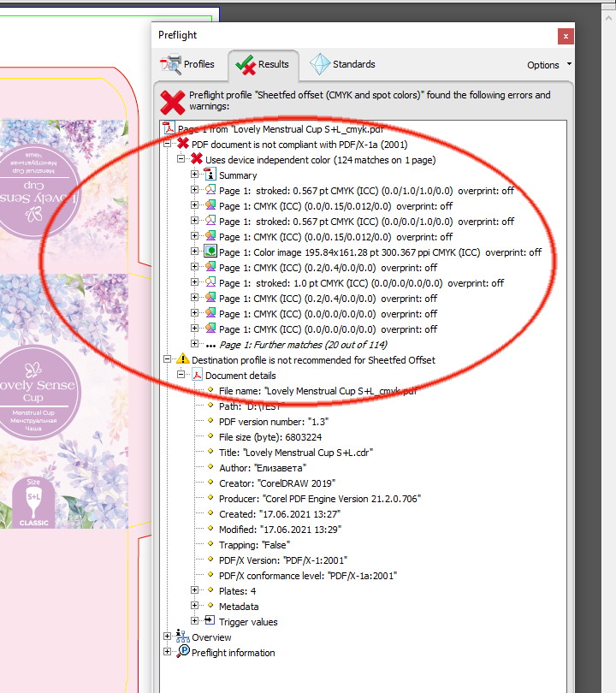Click the stroked 1.0 pt row's outline icon
This screenshot has width=616, height=693.
click(x=210, y=282)
